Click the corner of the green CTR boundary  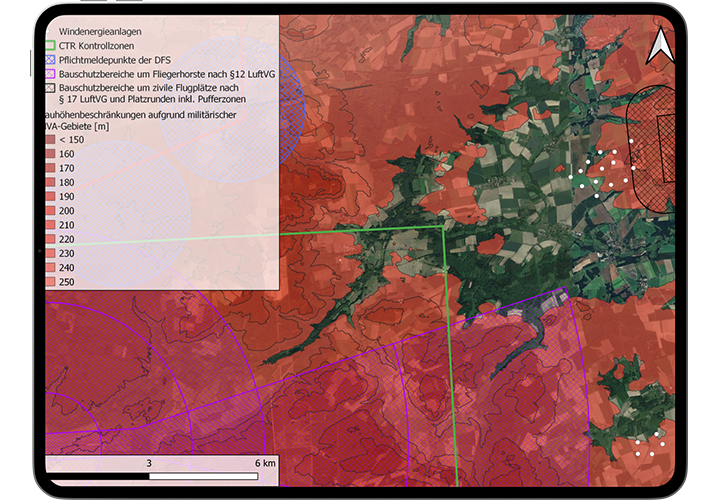click(444, 228)
